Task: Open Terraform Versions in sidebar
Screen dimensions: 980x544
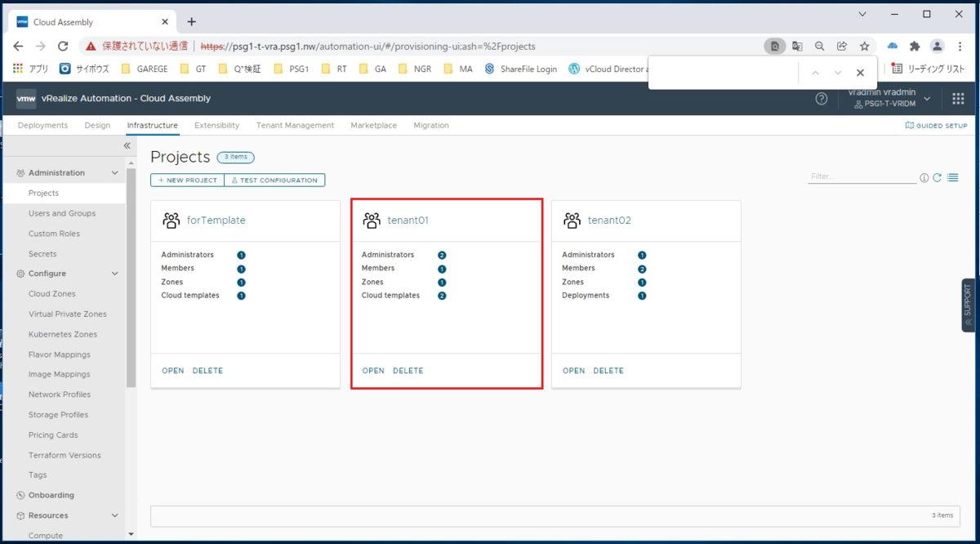Action: [x=65, y=455]
